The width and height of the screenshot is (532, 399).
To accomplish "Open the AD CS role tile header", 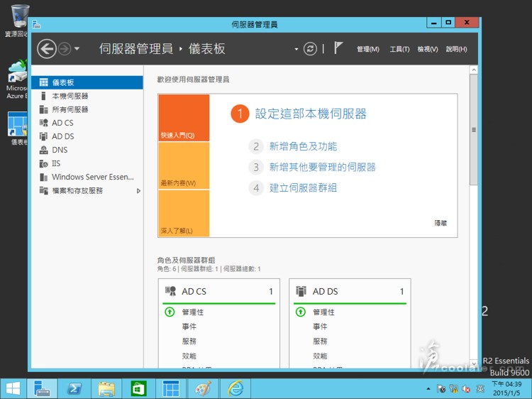I will (219, 291).
